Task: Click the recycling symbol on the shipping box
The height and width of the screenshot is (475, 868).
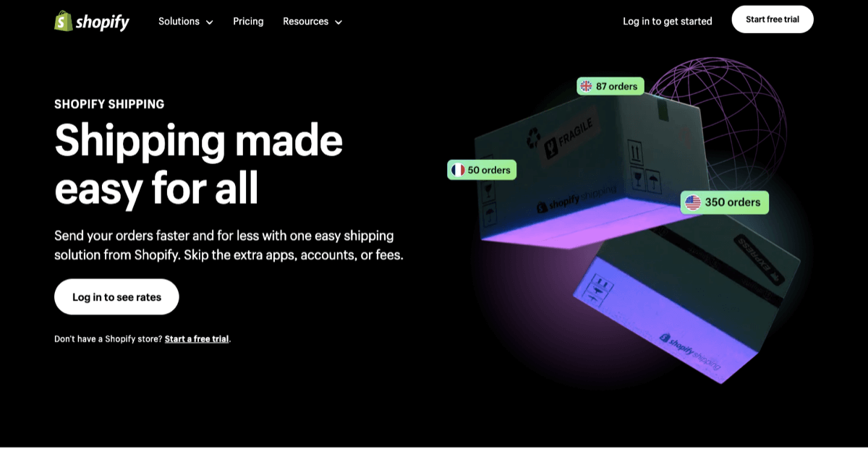Action: pos(533,137)
